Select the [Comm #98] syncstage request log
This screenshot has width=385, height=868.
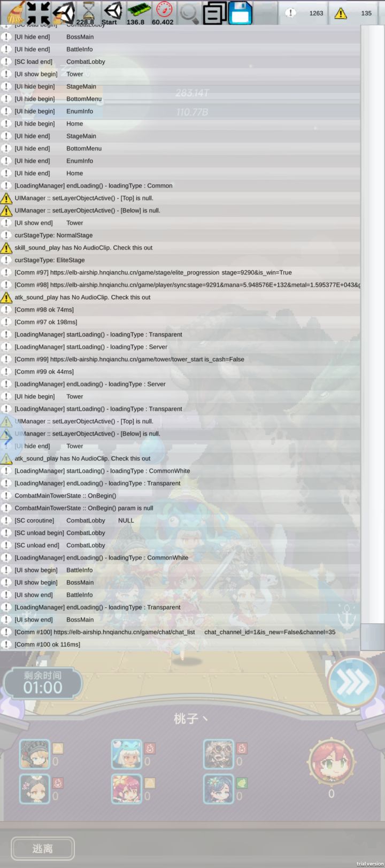coord(180,285)
